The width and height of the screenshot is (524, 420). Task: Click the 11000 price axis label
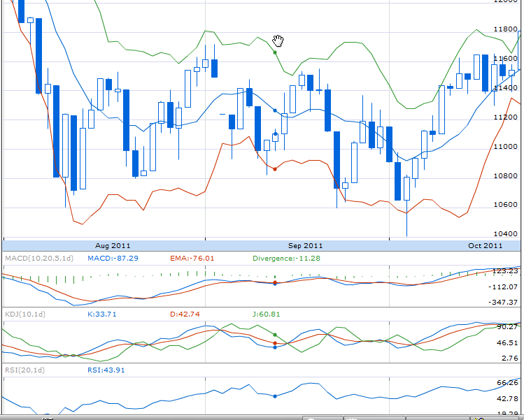click(505, 147)
